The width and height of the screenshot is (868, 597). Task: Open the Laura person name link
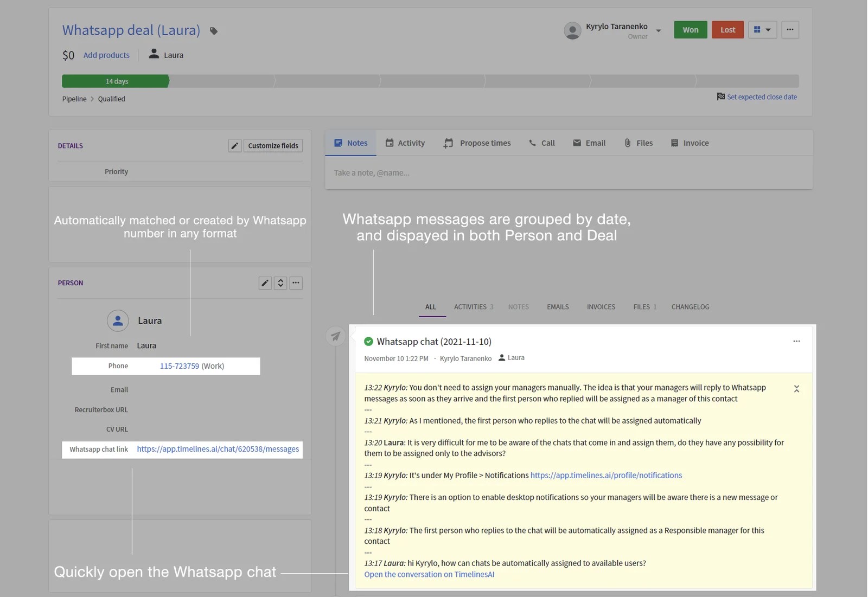[x=150, y=321]
